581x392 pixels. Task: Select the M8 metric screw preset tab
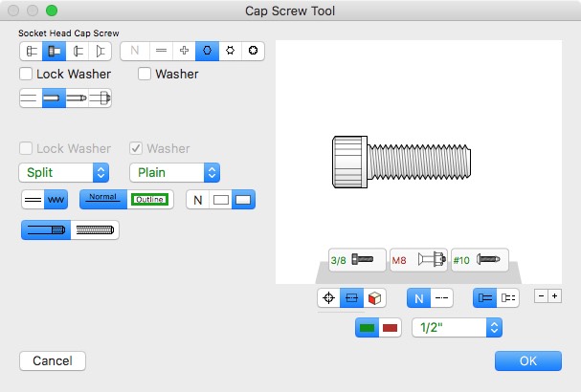[418, 259]
